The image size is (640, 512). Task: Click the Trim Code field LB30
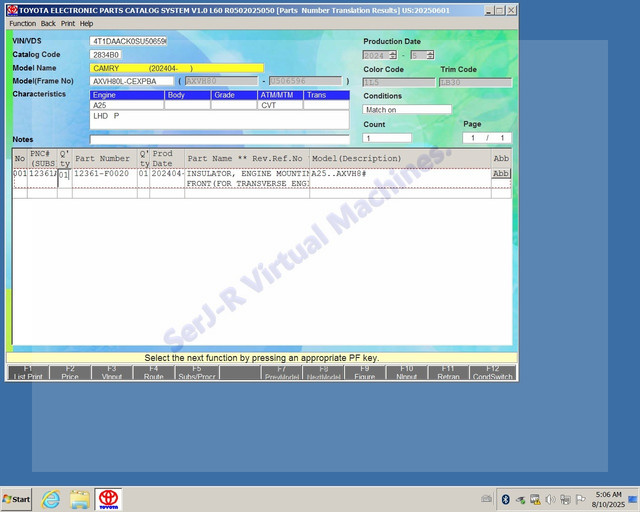476,82
